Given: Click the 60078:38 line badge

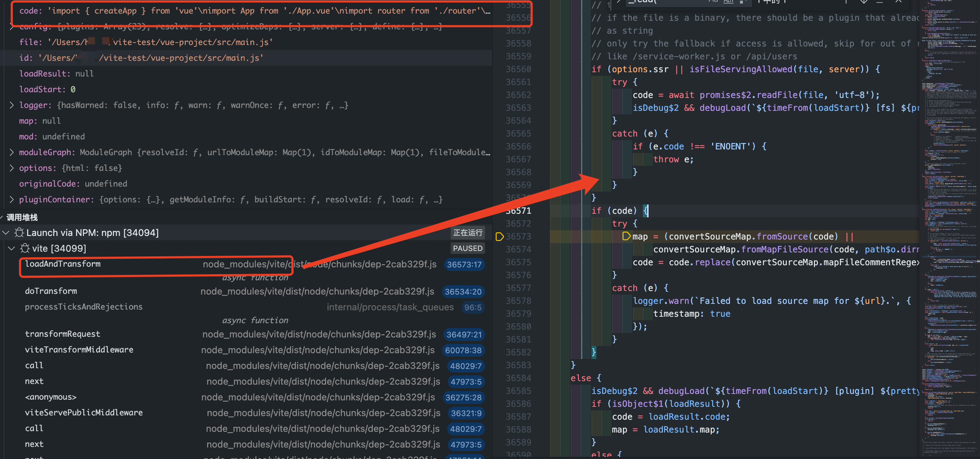Looking at the screenshot, I should click(463, 350).
